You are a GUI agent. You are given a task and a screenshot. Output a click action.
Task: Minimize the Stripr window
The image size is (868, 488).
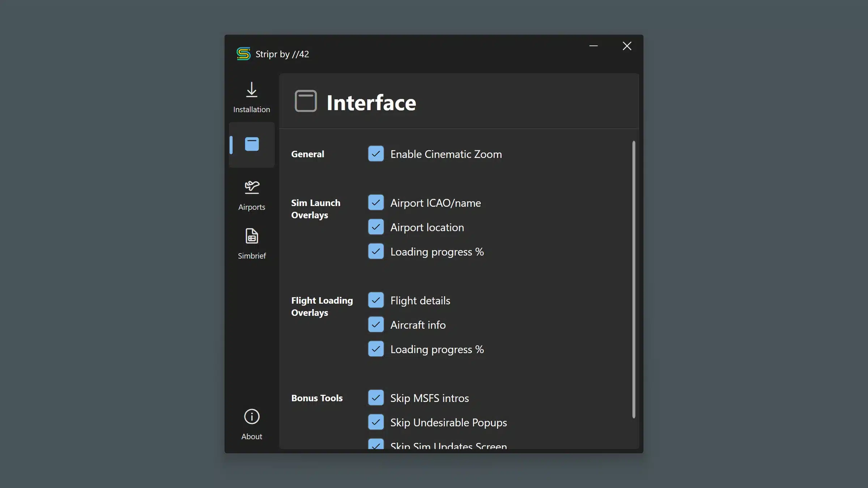593,46
